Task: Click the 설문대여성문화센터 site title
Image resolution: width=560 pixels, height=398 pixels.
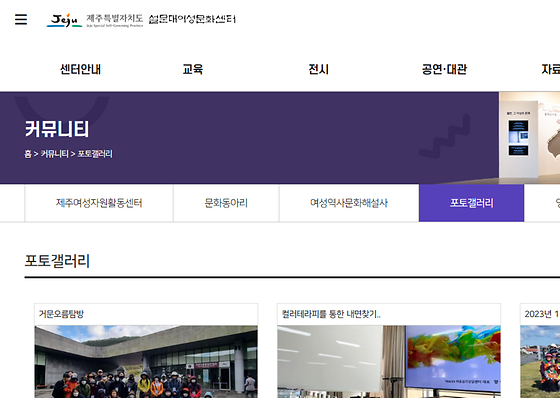Action: pyautogui.click(x=192, y=19)
